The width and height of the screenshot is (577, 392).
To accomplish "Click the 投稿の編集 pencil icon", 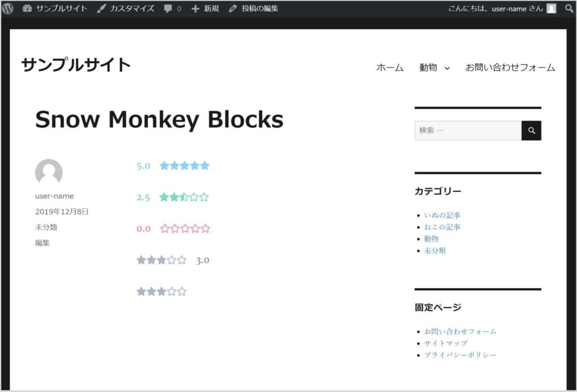I will tap(233, 8).
